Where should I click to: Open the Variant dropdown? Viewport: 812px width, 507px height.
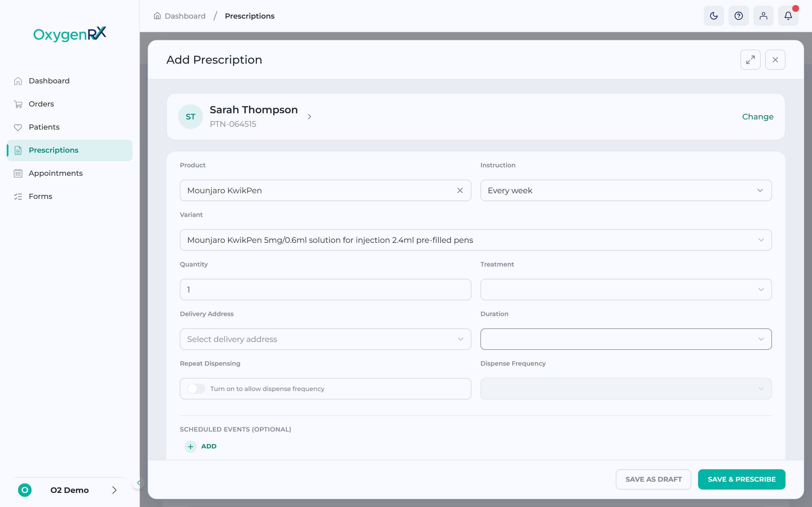(x=476, y=240)
